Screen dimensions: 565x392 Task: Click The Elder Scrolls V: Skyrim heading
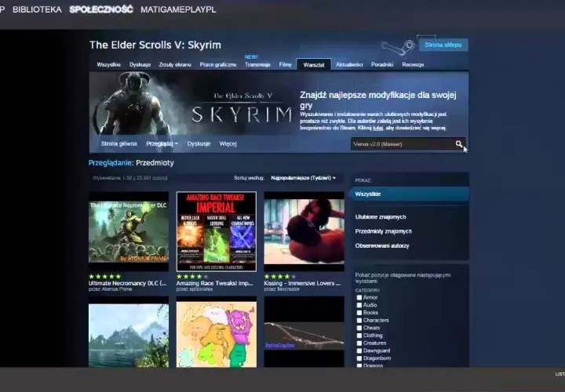coord(155,45)
